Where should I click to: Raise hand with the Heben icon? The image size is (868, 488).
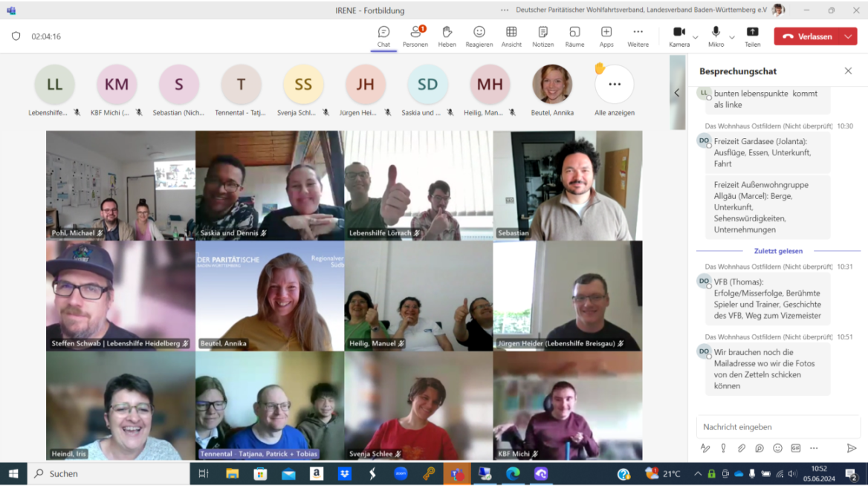447,32
